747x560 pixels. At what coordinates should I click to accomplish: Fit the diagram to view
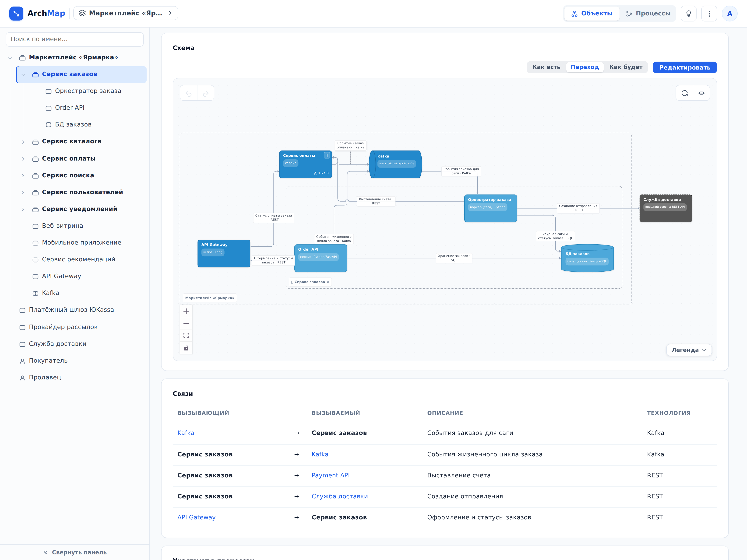(x=186, y=336)
